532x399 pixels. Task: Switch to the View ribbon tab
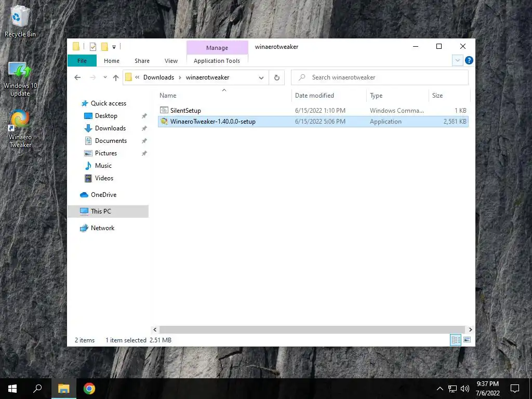tap(171, 61)
